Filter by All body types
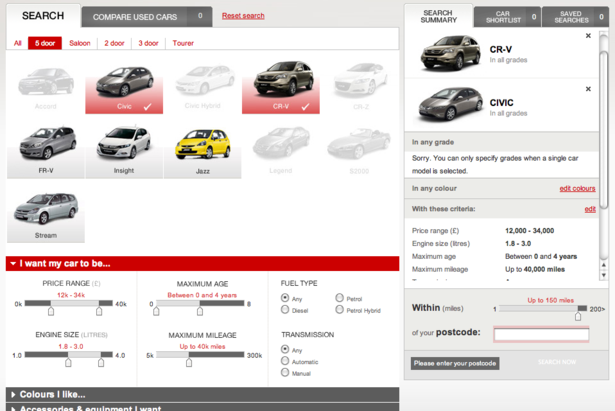The height and width of the screenshot is (411, 615). pos(18,43)
